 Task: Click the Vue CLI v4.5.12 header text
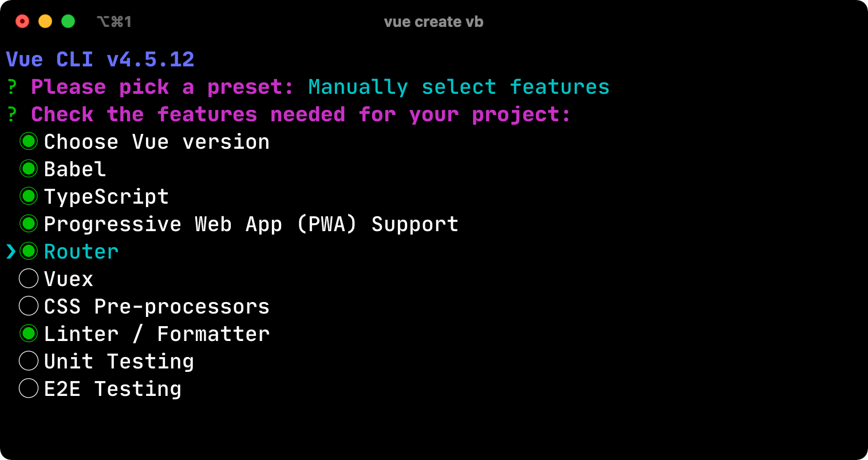click(100, 60)
